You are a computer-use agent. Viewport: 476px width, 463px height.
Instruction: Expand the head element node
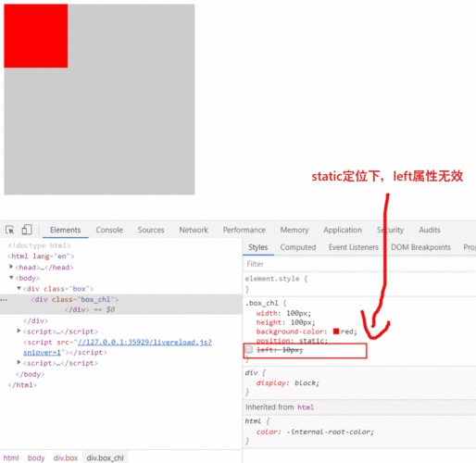click(11, 267)
